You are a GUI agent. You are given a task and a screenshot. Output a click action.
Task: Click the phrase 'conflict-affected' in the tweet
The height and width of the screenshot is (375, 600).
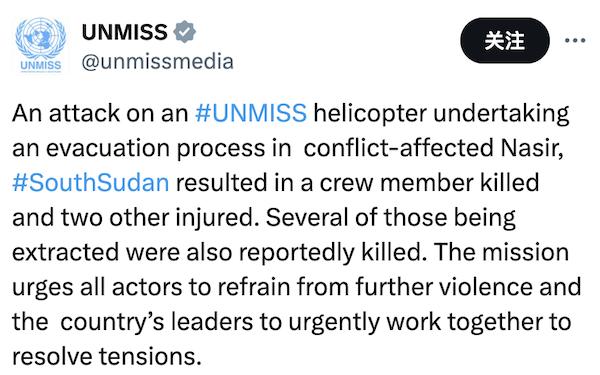coord(398,148)
